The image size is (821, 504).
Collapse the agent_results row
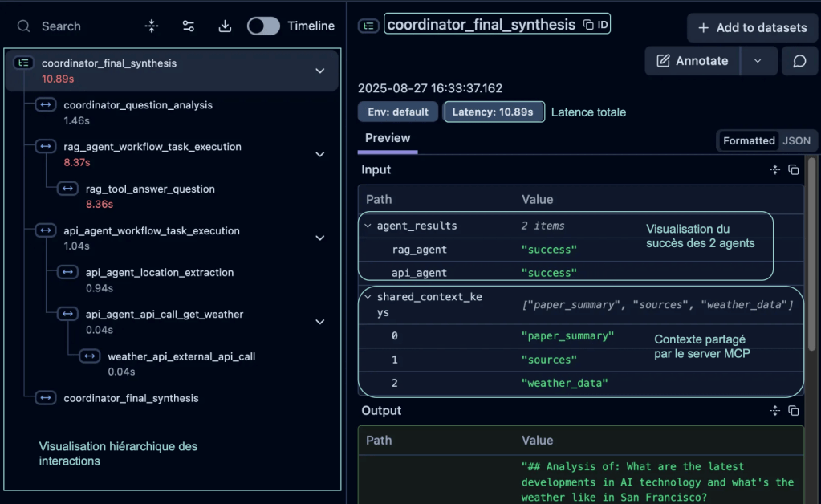click(368, 226)
